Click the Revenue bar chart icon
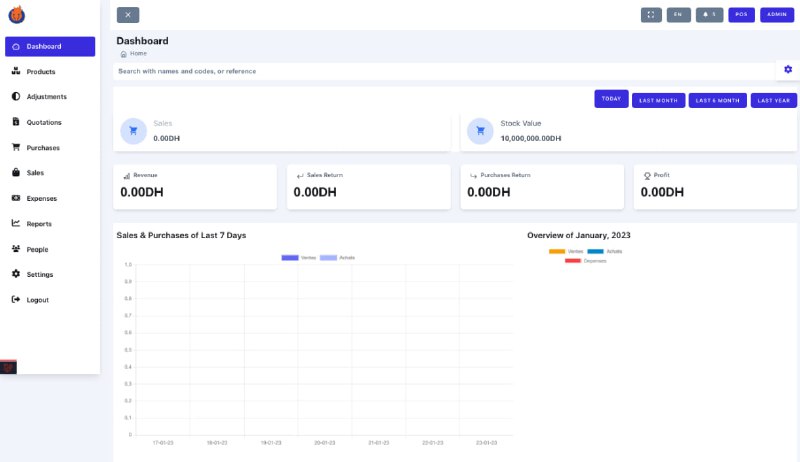Screen dimensions: 800x462 [x=127, y=176]
